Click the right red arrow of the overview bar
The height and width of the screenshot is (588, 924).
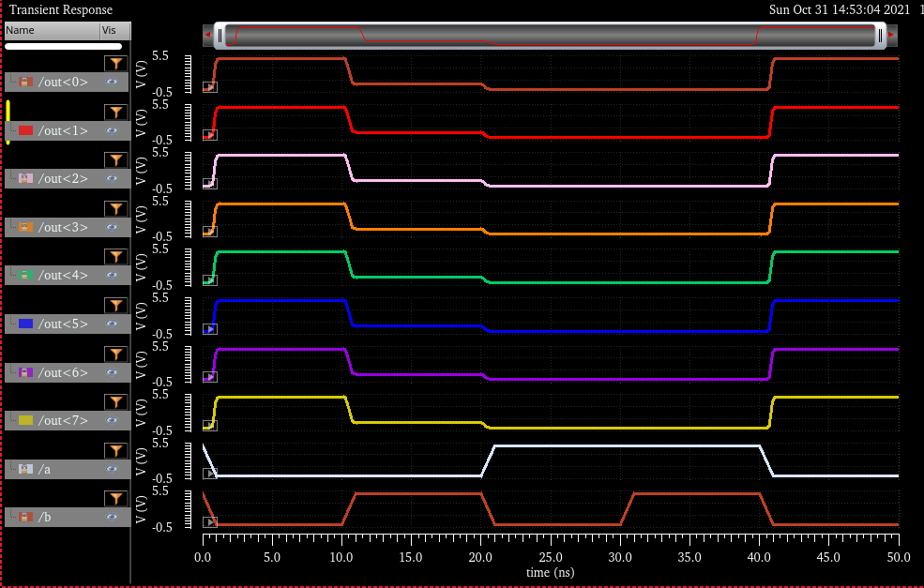point(891,35)
